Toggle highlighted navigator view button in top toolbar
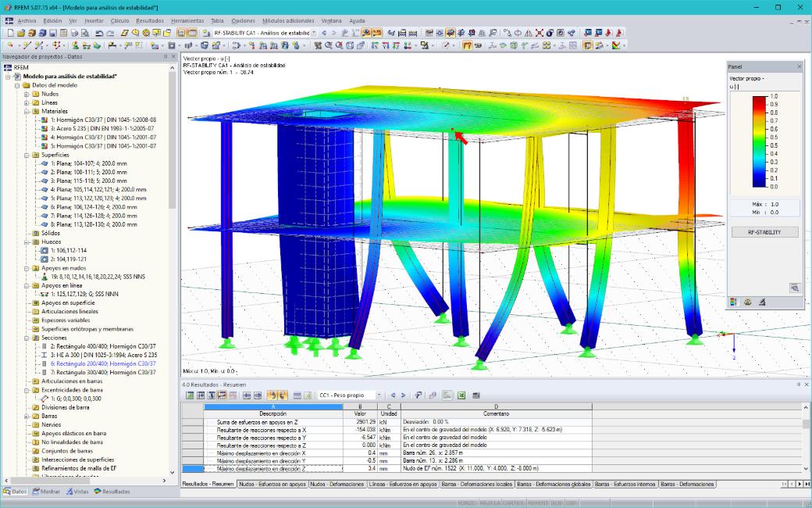Screen dimensions: 812x508 [181, 33]
